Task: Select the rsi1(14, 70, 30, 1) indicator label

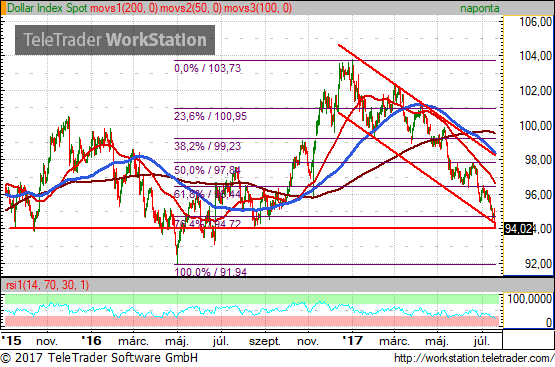Action: click(x=47, y=285)
